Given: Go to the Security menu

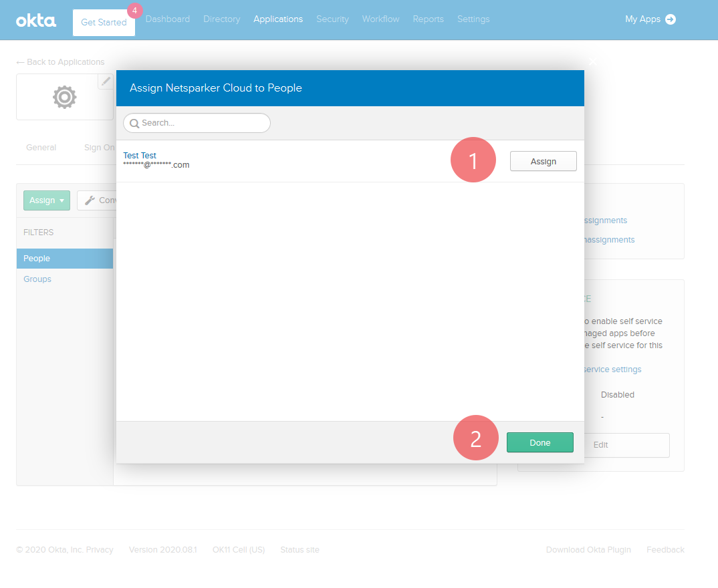Looking at the screenshot, I should click(x=332, y=19).
